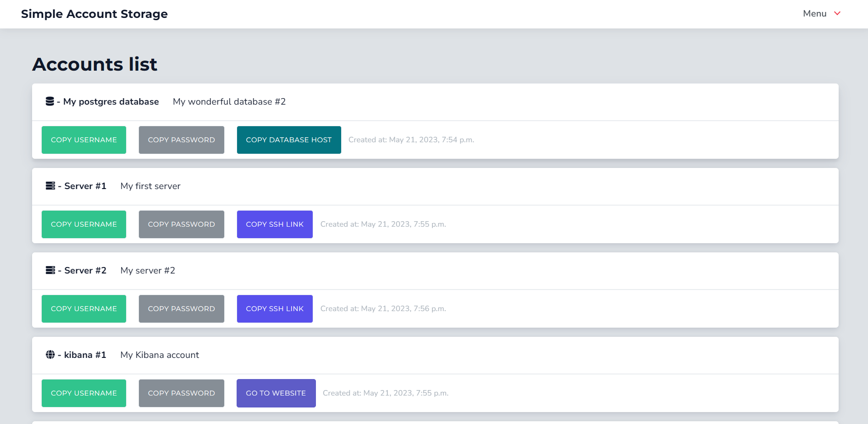The width and height of the screenshot is (868, 424).
Task: Copy the SSH link for Server #2
Action: pyautogui.click(x=274, y=308)
